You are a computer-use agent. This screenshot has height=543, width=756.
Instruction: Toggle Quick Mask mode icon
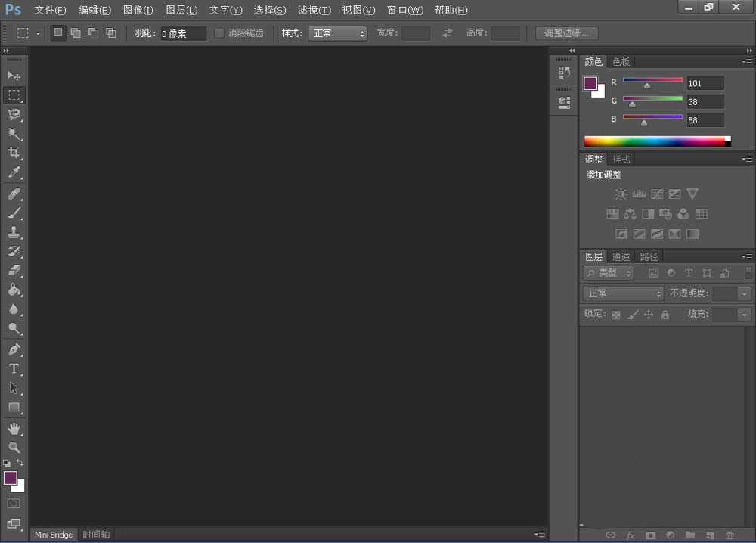pyautogui.click(x=14, y=503)
